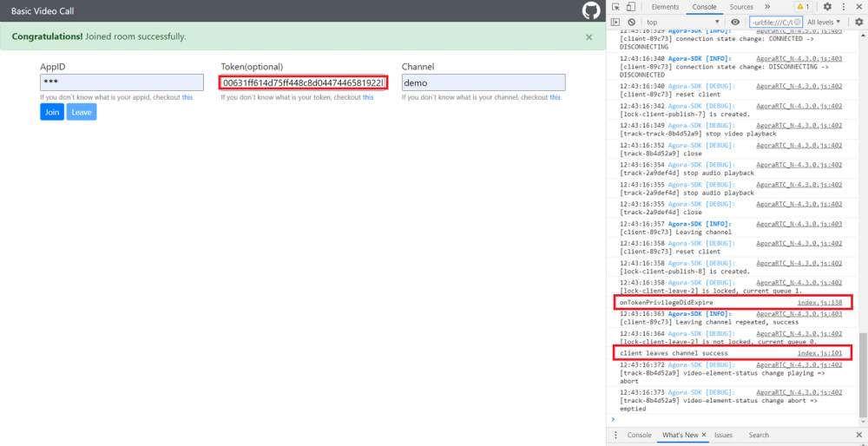Click the console vertical scrollbar
This screenshot has width=868, height=446.
[863, 376]
